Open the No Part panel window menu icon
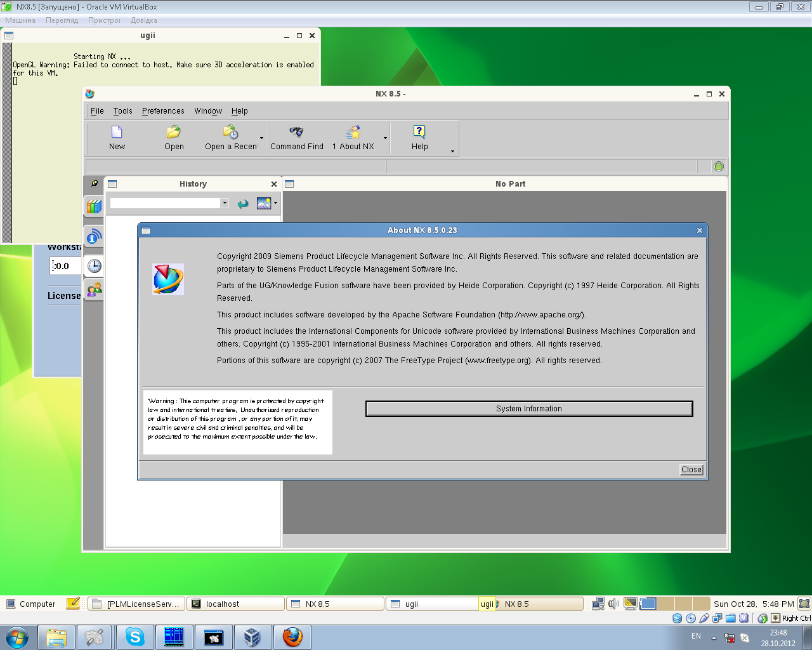The width and height of the screenshot is (812, 650). pyautogui.click(x=289, y=184)
